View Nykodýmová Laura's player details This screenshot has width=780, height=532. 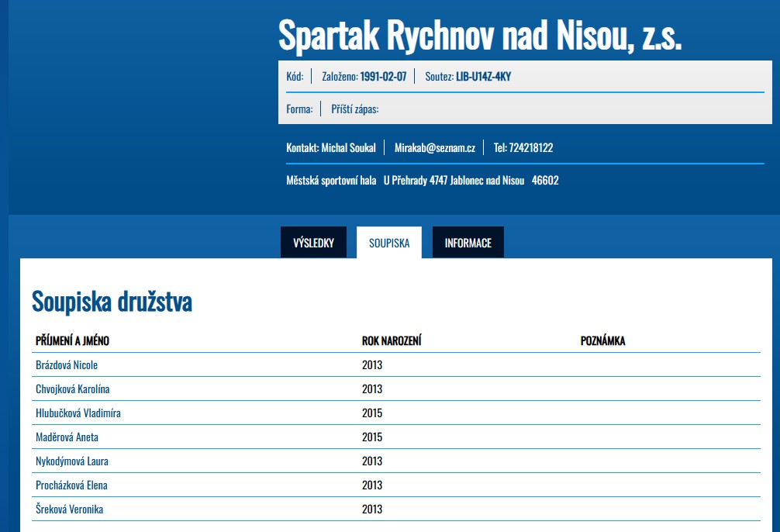point(72,461)
